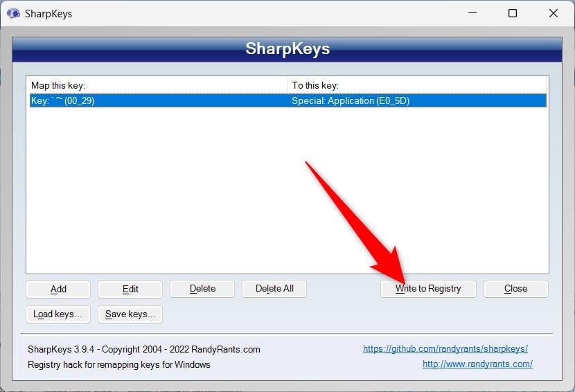
Task: Click the Add button
Action: (58, 289)
